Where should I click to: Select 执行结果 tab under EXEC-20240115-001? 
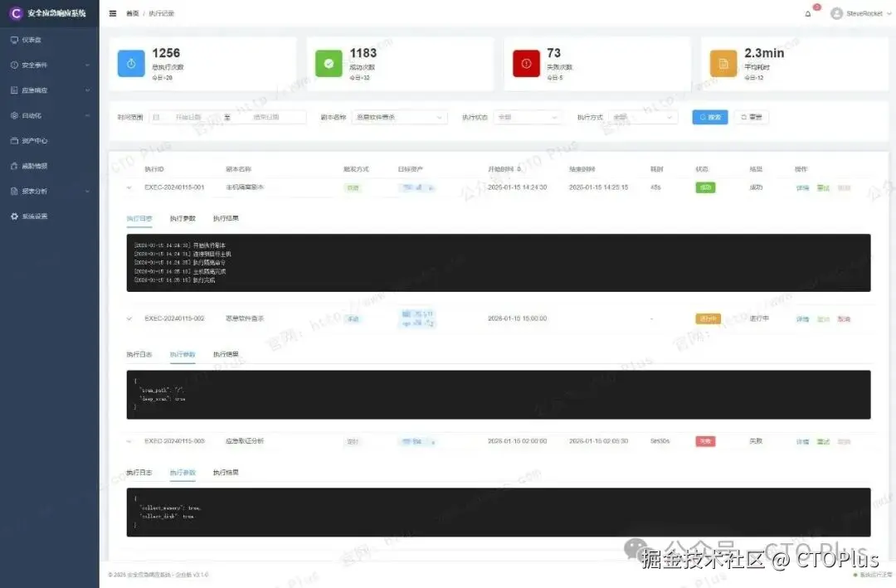(x=226, y=218)
